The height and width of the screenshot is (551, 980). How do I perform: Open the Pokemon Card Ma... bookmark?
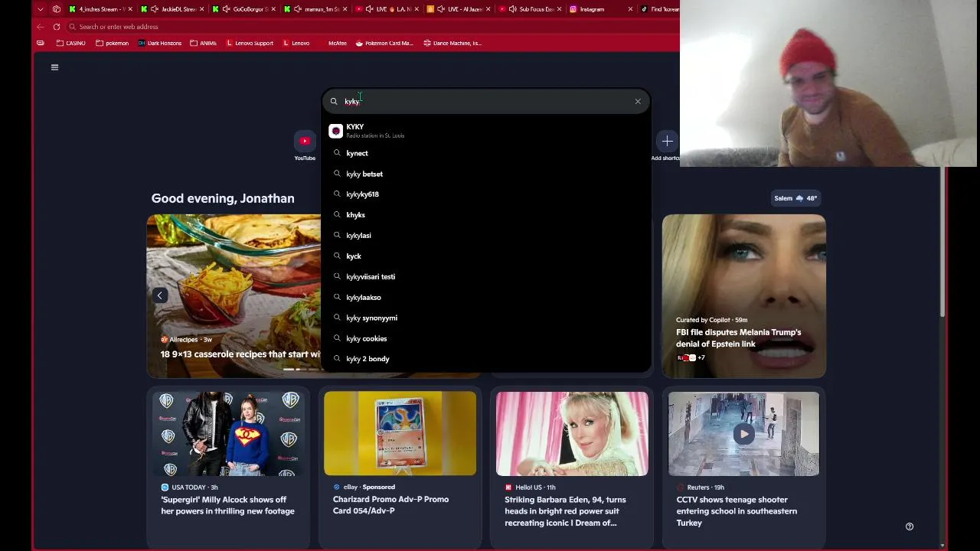[384, 43]
